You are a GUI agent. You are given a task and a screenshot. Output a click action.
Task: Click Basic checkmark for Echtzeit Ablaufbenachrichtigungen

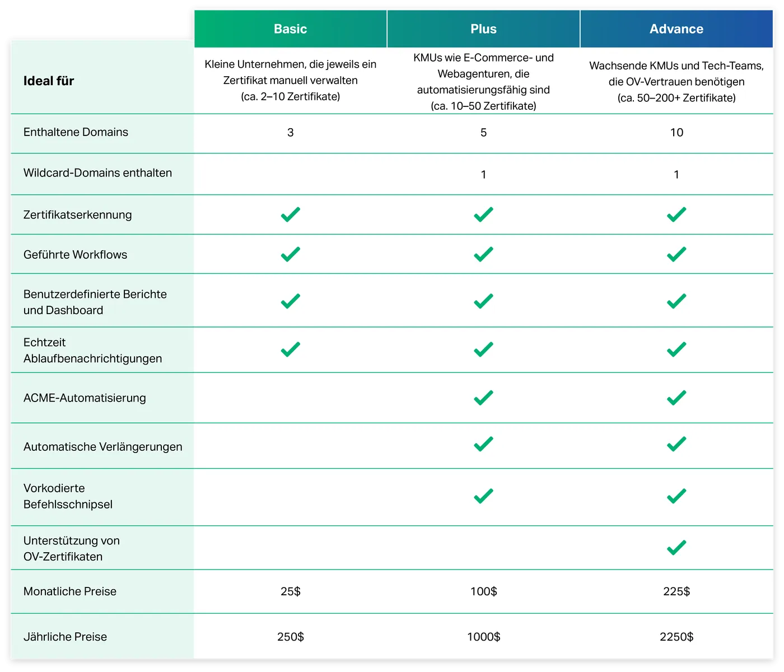pos(290,349)
